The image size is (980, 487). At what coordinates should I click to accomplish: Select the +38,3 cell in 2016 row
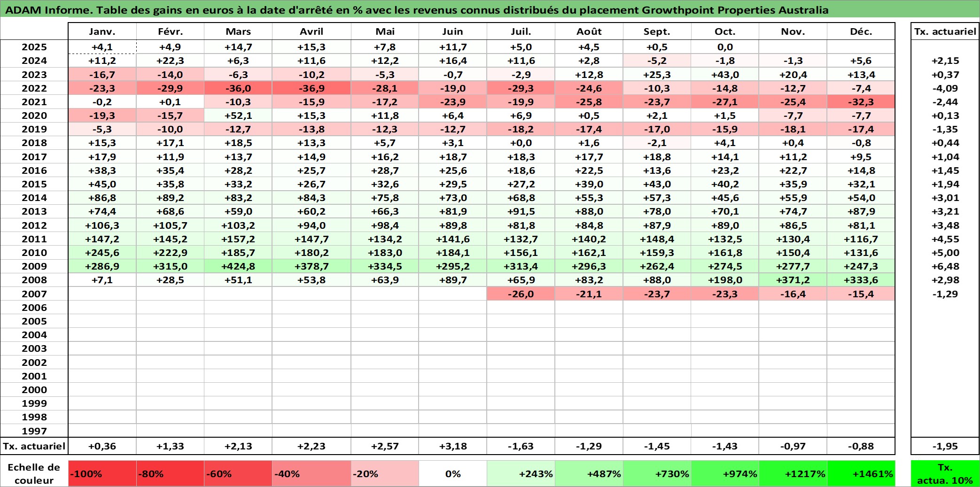coord(102,170)
